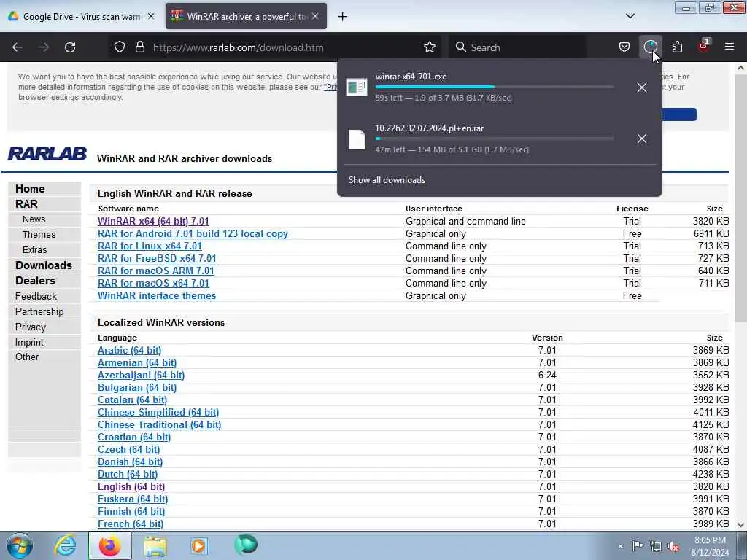Viewport: 747px width, 560px height.
Task: Click the page vertical scrollbar thumb
Action: [740, 200]
